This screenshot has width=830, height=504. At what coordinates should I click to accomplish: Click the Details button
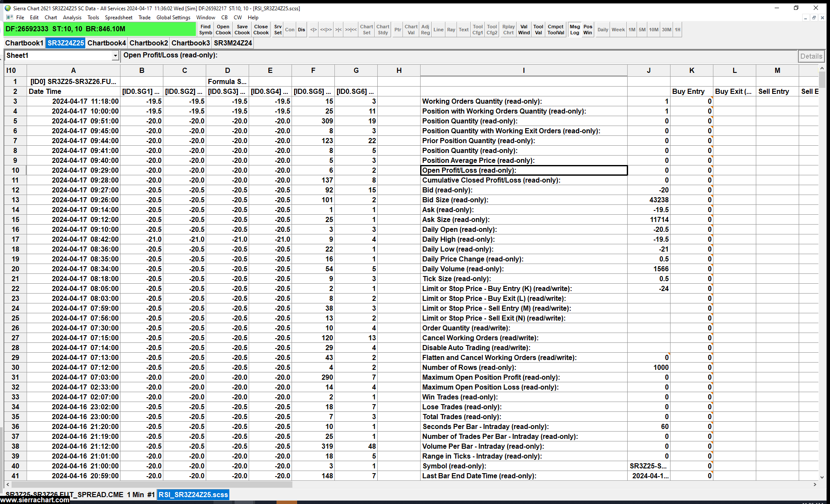point(811,56)
